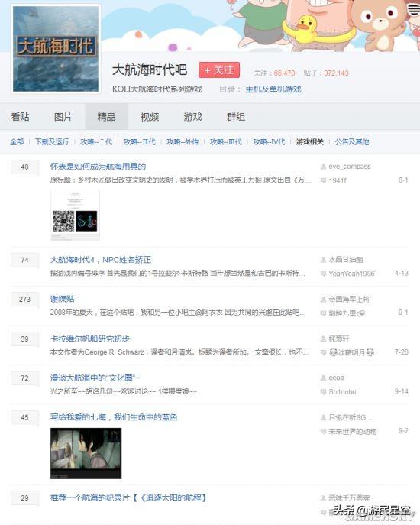Image resolution: width=420 pixels, height=525 pixels.
Task: Click the forum title 大航海时代吧
Action: [x=150, y=70]
